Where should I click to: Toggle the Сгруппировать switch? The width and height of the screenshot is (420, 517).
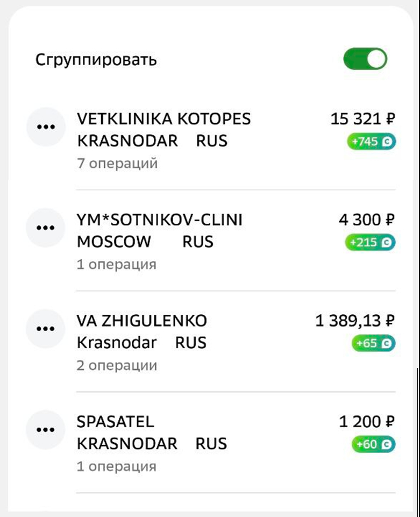(365, 59)
